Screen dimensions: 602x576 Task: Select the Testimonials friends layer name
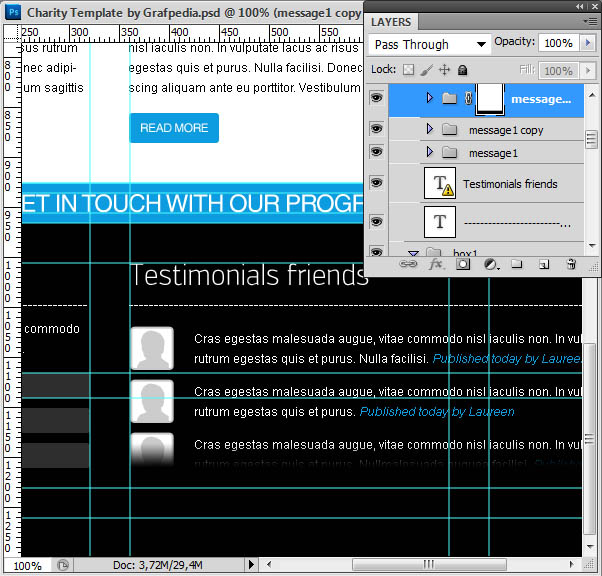click(510, 184)
